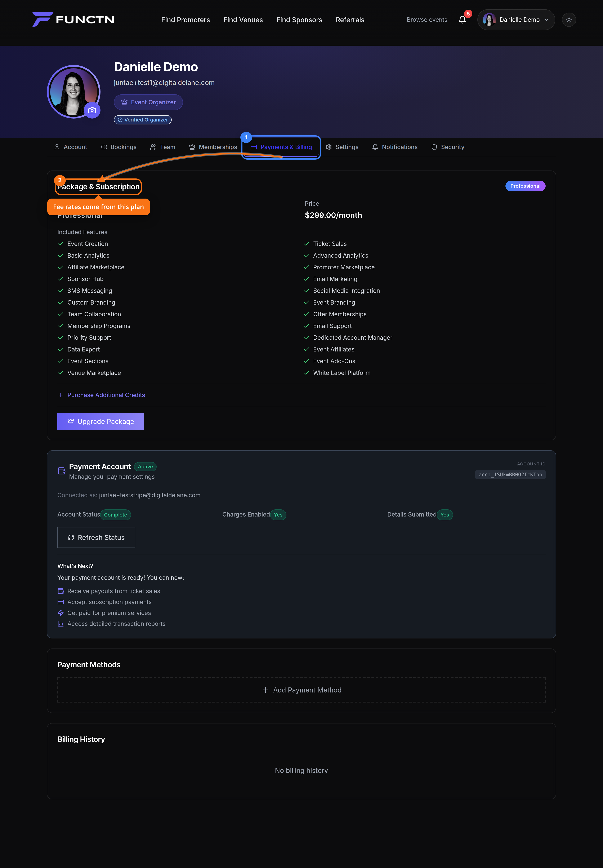Screen dimensions: 603x868
Task: Click the wallet icon beside Payment Account
Action: point(62,471)
